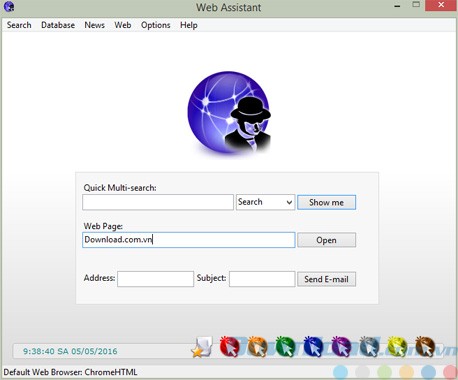
Task: Open the Help menu
Action: [x=189, y=25]
